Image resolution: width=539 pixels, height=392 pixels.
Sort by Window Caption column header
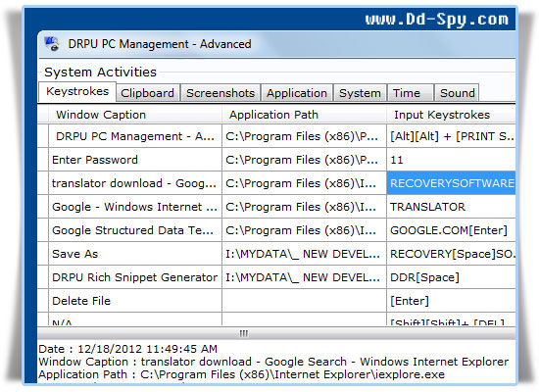click(x=135, y=115)
